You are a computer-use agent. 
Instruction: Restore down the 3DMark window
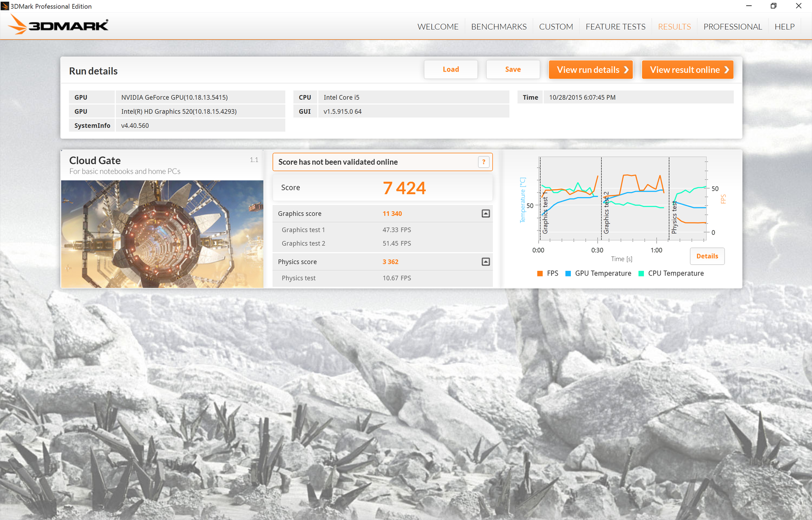(x=773, y=6)
